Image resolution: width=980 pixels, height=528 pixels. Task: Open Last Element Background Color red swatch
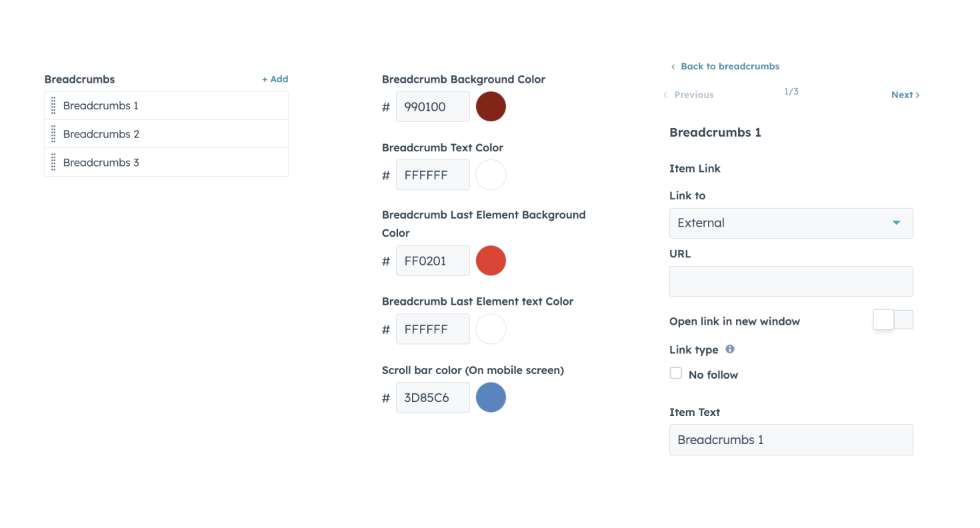(491, 261)
